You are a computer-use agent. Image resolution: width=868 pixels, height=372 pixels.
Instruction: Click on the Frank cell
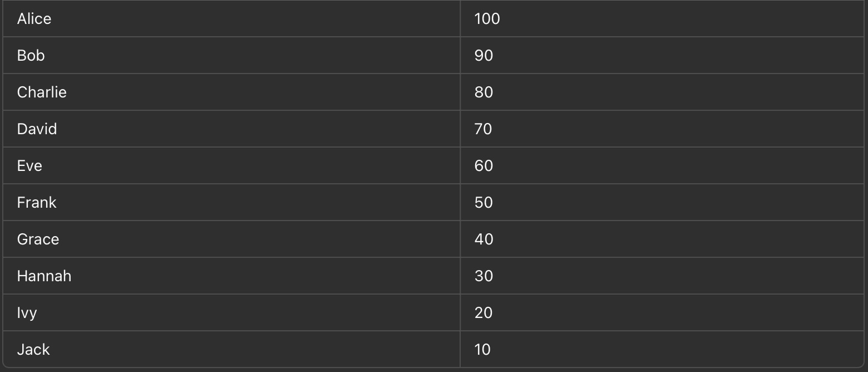pyautogui.click(x=37, y=203)
